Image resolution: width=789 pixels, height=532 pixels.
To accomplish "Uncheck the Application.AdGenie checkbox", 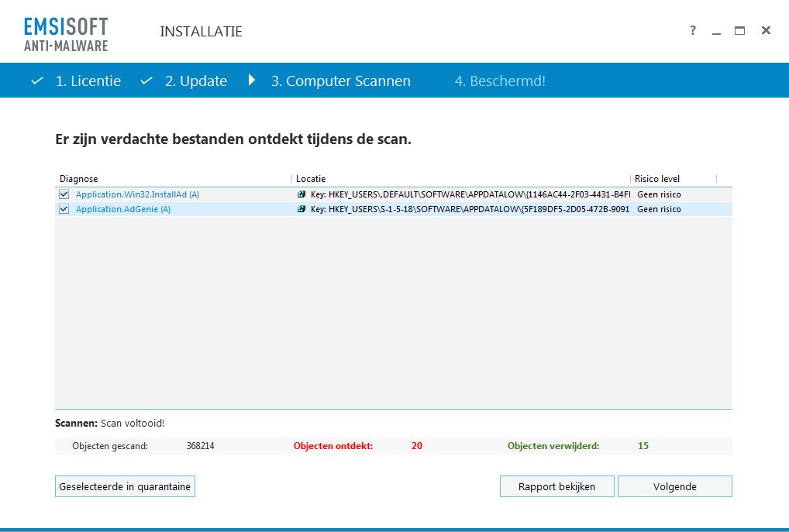I will click(64, 209).
